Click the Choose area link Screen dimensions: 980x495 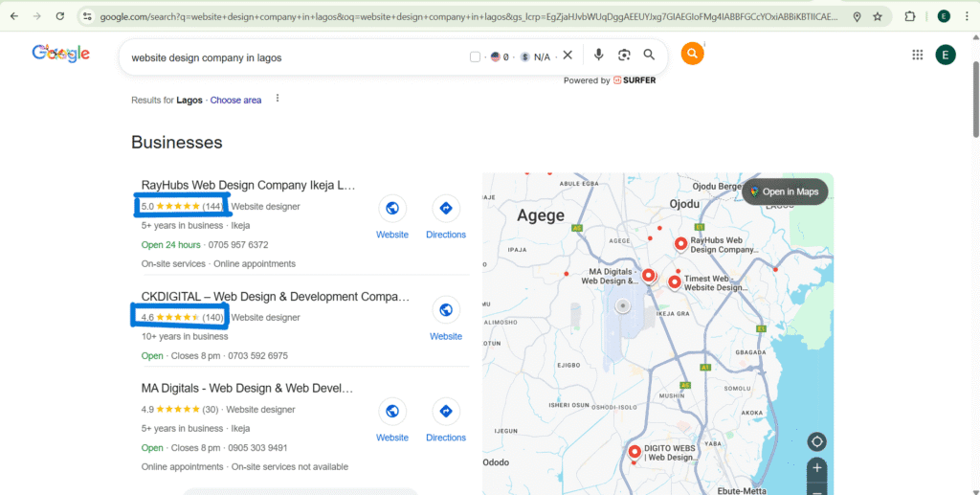click(235, 100)
